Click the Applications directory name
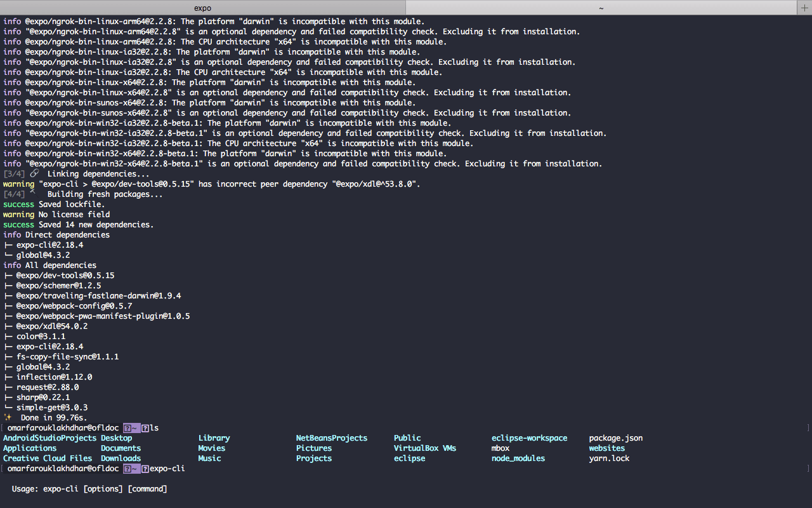 (x=30, y=448)
